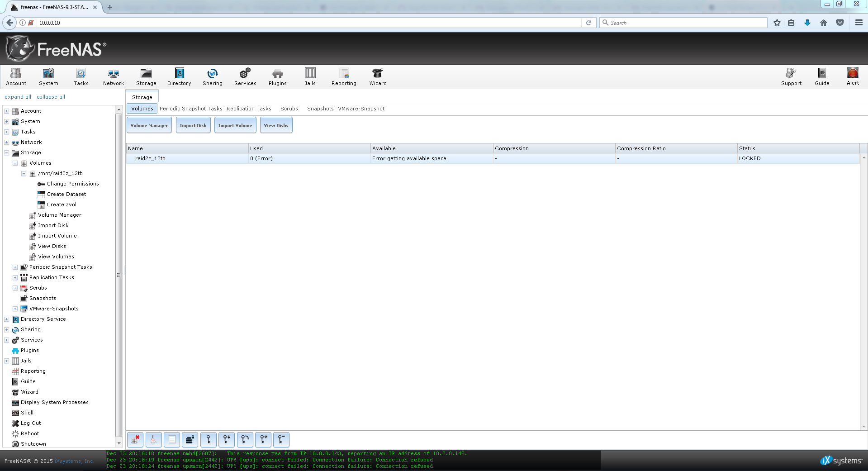
Task: Open the Reporting toolbar icon
Action: (344, 76)
